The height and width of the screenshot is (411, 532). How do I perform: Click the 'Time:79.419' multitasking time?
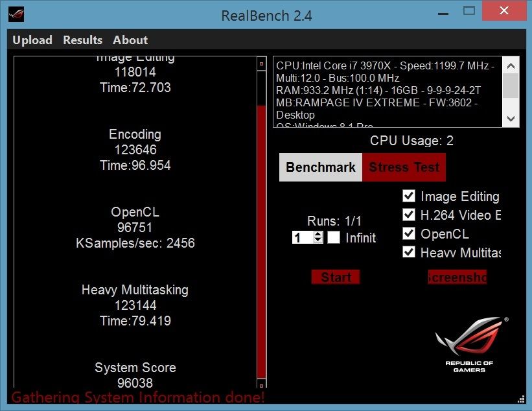[x=135, y=321]
